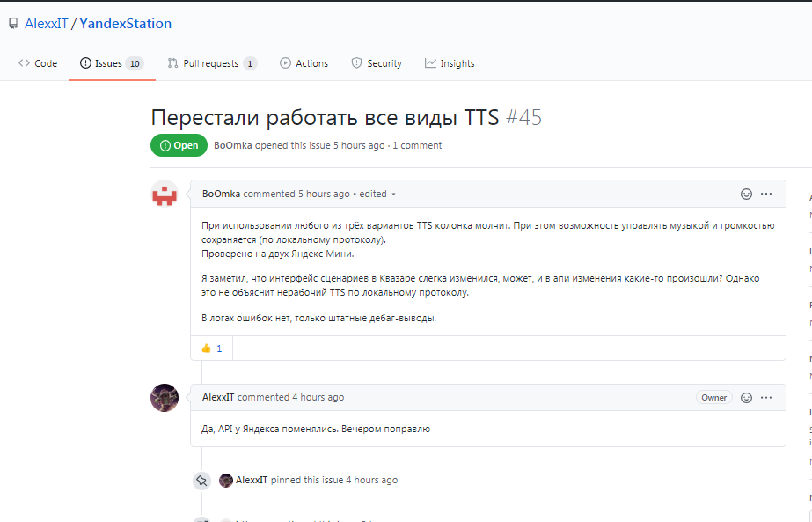Switch to the Issues tab
The width and height of the screenshot is (812, 522).
click(112, 63)
